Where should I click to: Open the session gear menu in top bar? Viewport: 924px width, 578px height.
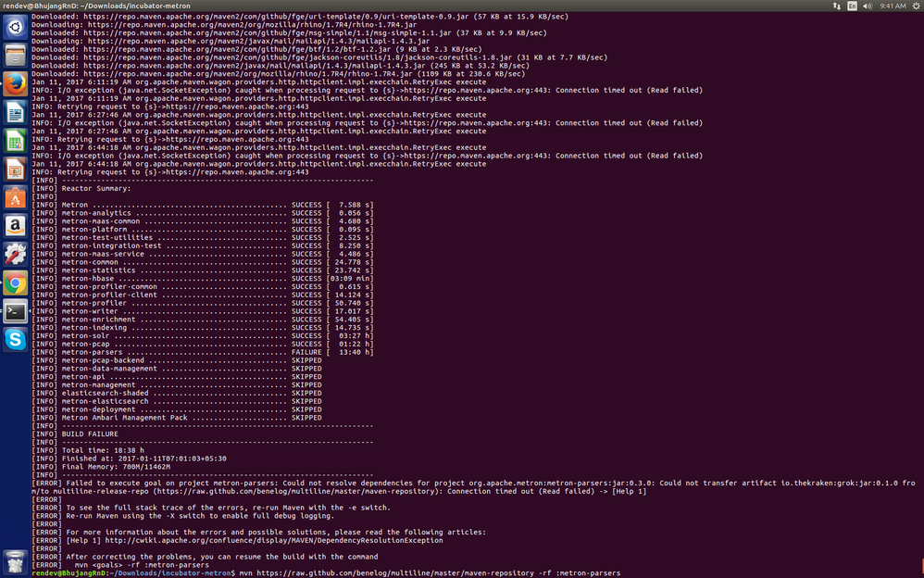pyautogui.click(x=917, y=6)
